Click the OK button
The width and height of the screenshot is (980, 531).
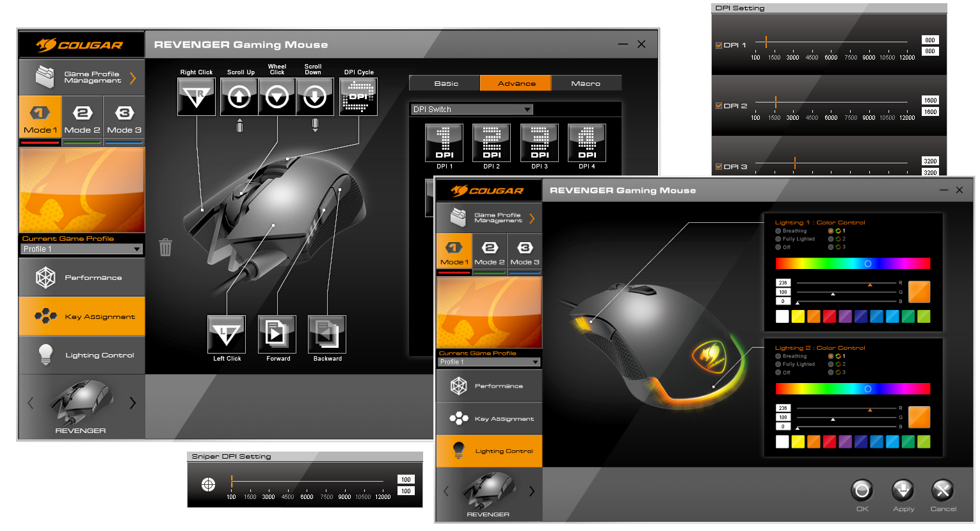(x=862, y=491)
